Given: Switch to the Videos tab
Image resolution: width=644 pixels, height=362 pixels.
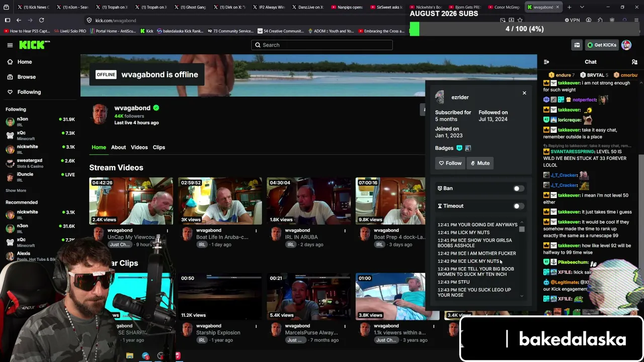Looking at the screenshot, I should click(139, 147).
